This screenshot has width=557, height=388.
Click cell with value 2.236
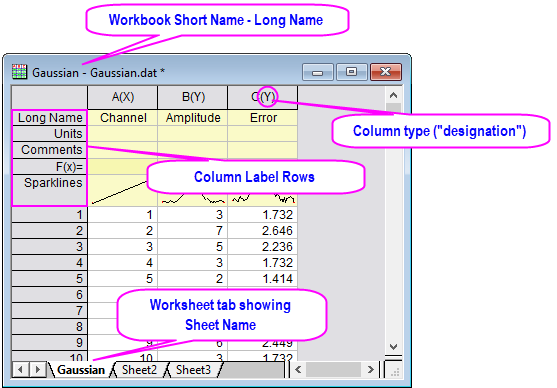click(x=263, y=247)
